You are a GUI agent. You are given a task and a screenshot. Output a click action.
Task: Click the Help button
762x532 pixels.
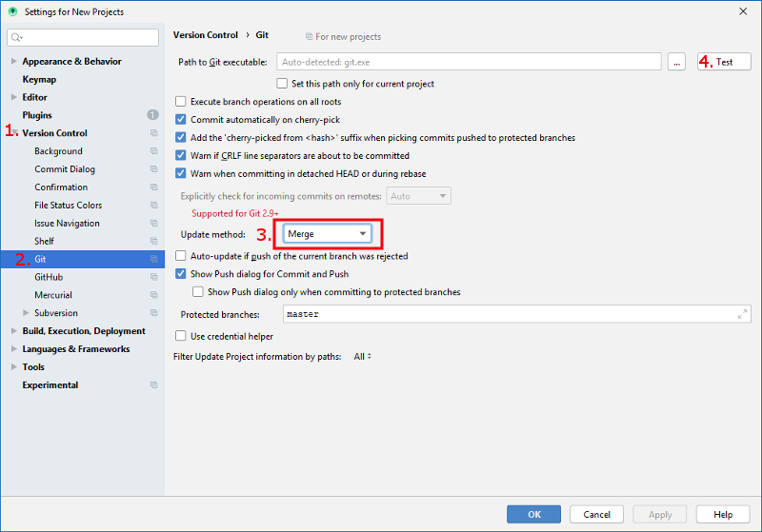pos(723,514)
